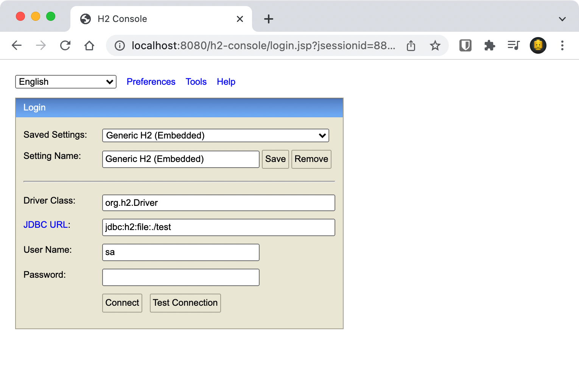
Task: Open the Tools link
Action: tap(196, 82)
